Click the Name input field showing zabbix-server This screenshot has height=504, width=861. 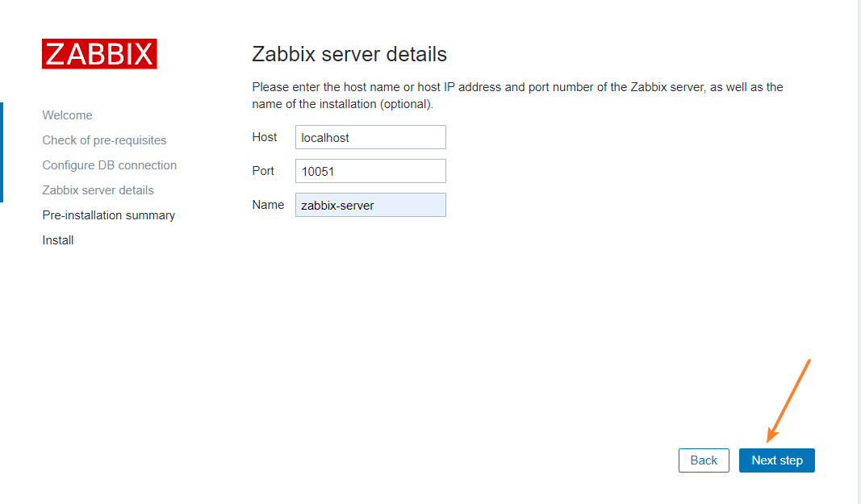[x=370, y=205]
